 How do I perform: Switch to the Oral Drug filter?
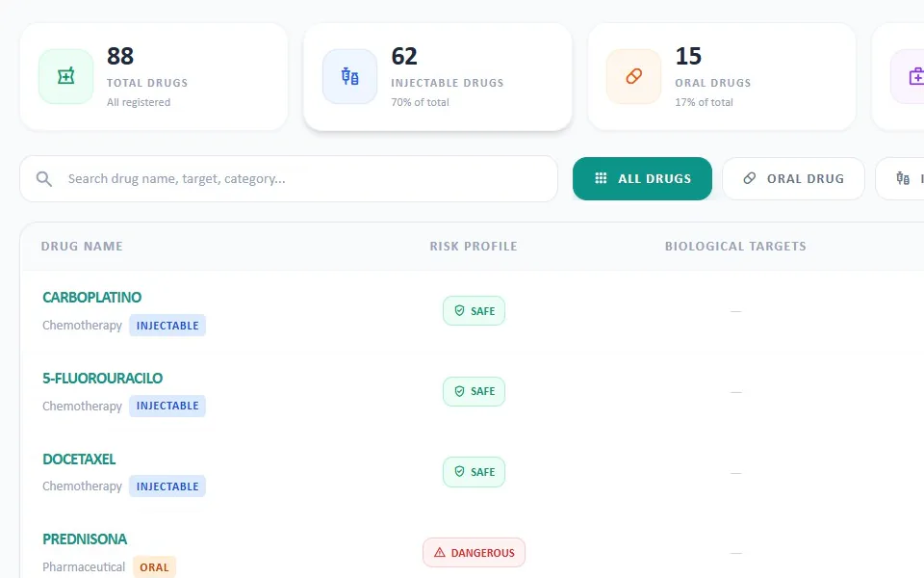click(793, 179)
